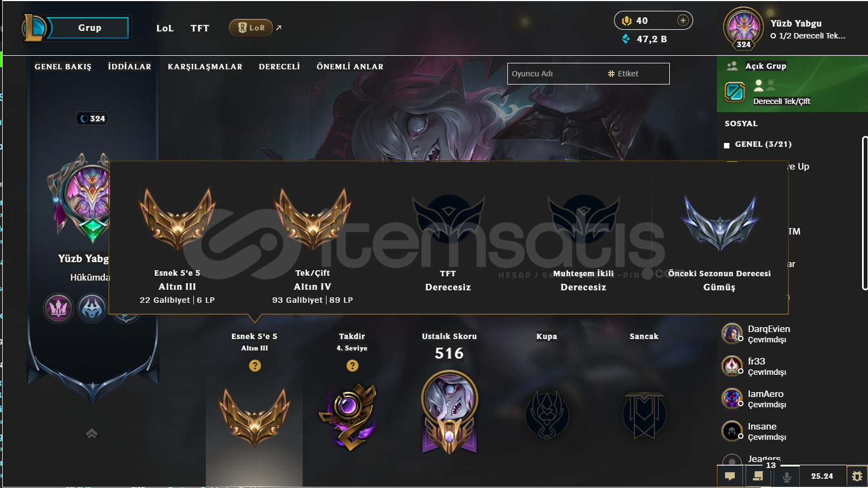Switch to TFT game mode
The width and height of the screenshot is (868, 488).
(200, 28)
